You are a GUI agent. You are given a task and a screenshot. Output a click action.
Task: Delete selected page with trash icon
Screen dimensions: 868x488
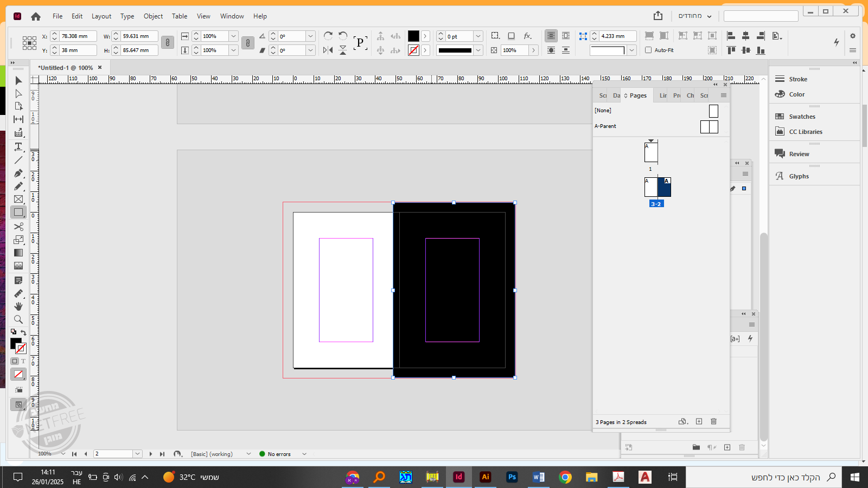pyautogui.click(x=713, y=421)
